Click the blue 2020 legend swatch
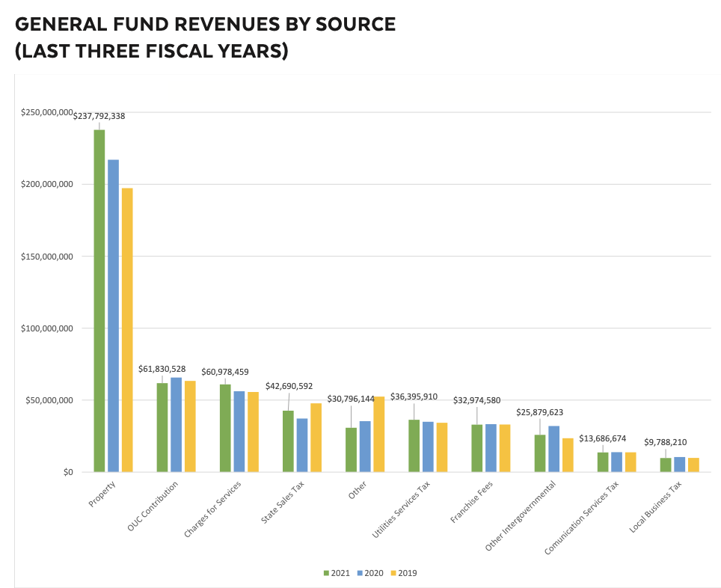721x588 pixels. click(361, 573)
